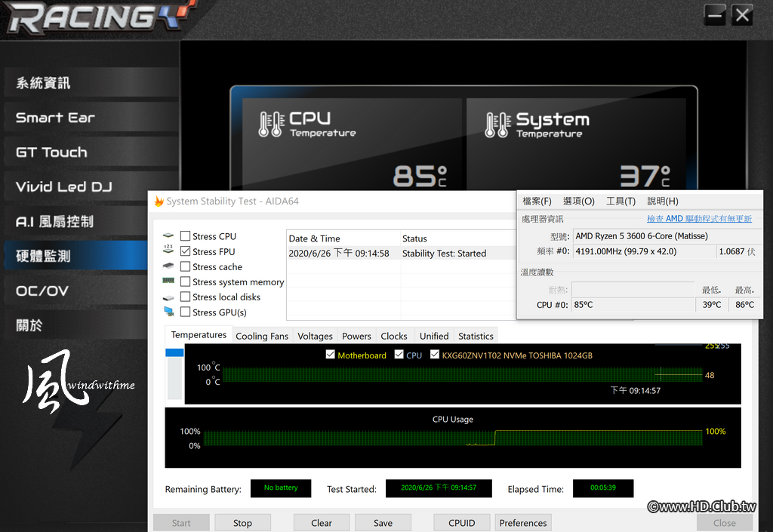The width and height of the screenshot is (773, 532).
Task: Click the Save button
Action: (383, 523)
